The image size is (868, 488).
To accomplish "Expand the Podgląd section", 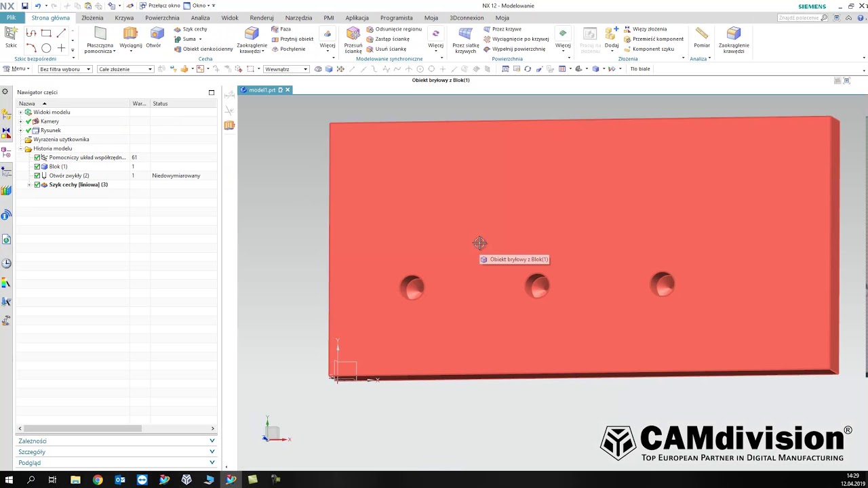I will coord(117,462).
